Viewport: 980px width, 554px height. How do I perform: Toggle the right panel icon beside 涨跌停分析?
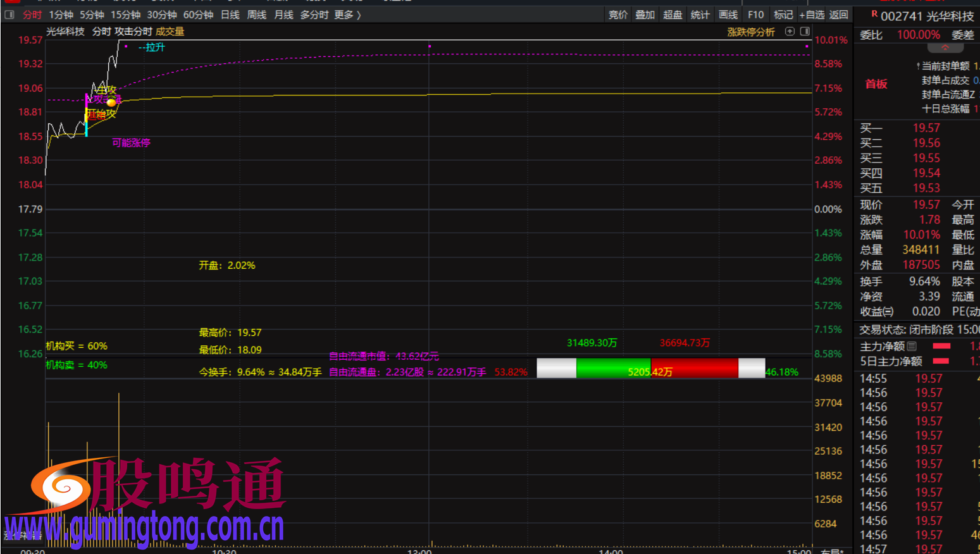coord(805,32)
